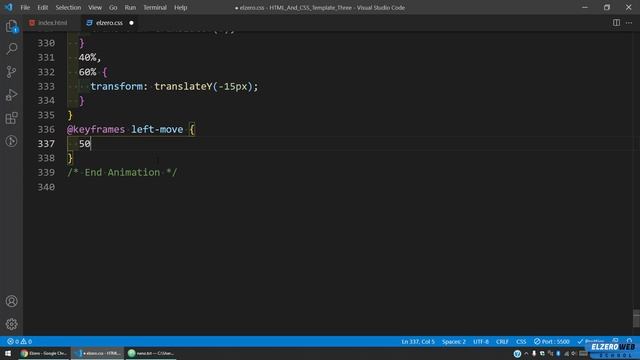Screen dimensions: 640x360
Task: Click the VS Code logo in title bar
Action: [8, 7]
